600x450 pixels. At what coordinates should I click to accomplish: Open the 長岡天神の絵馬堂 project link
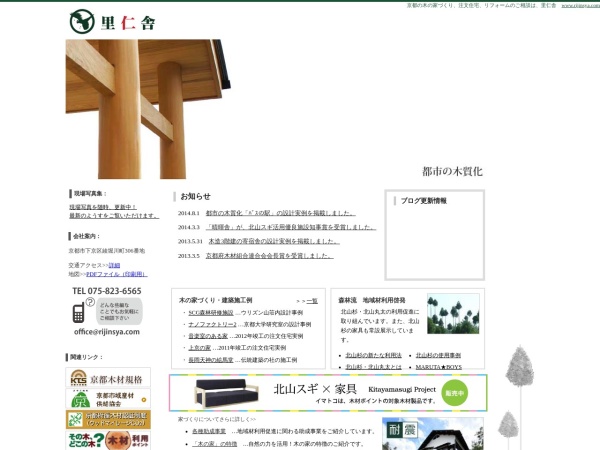click(211, 360)
